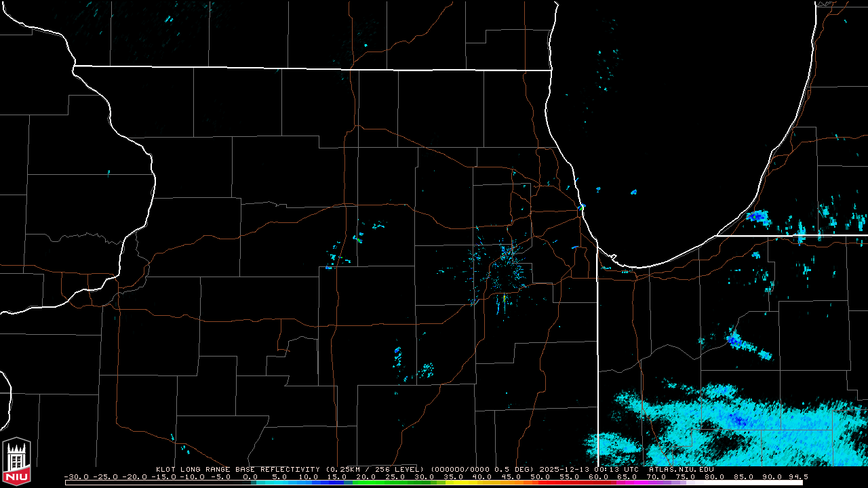Pick the green segment of the color bar

click(x=380, y=483)
